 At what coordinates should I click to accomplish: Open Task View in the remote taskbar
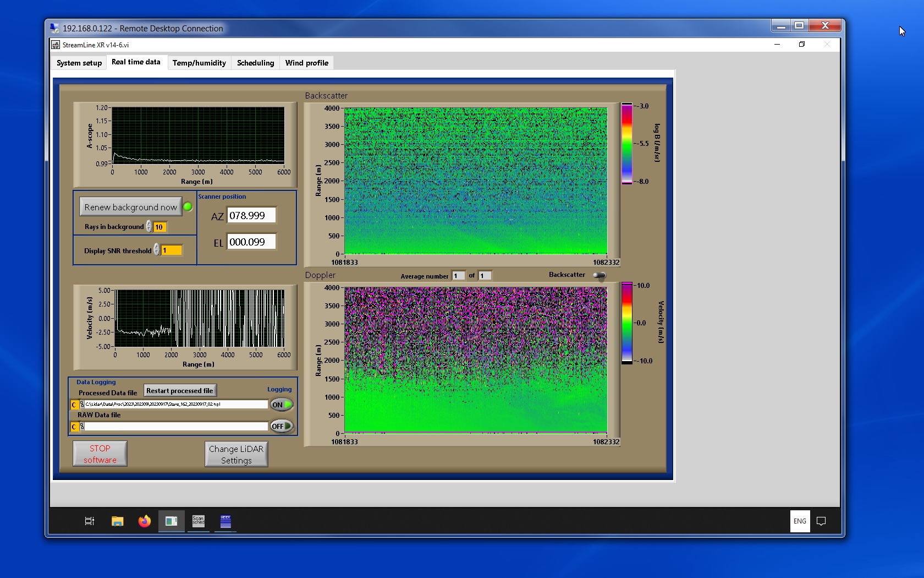pos(89,521)
